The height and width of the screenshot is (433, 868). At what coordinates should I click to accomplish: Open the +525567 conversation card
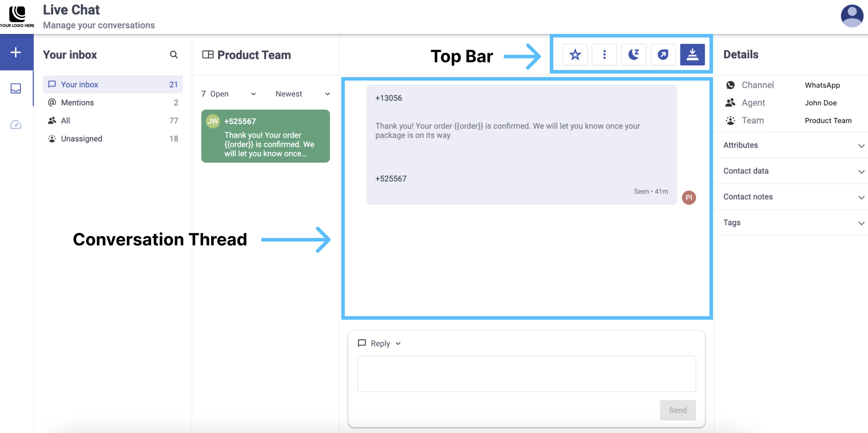click(265, 136)
